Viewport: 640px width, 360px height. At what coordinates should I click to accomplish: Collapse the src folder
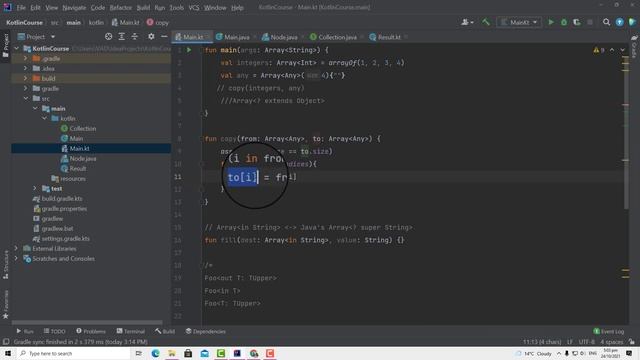point(26,98)
